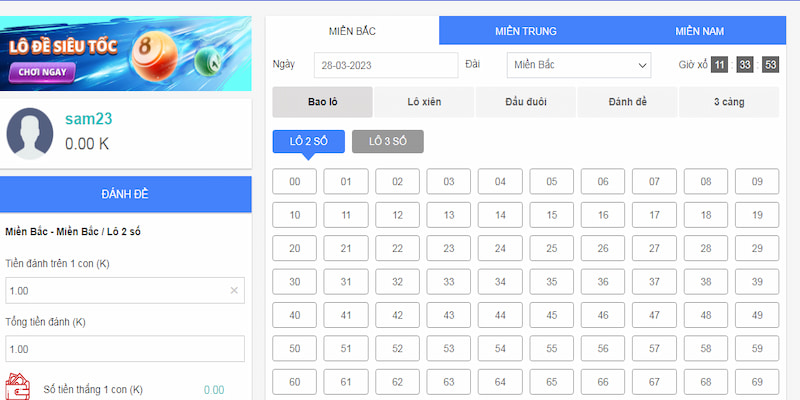
Task: Pick number 00 on the grid
Action: [294, 181]
